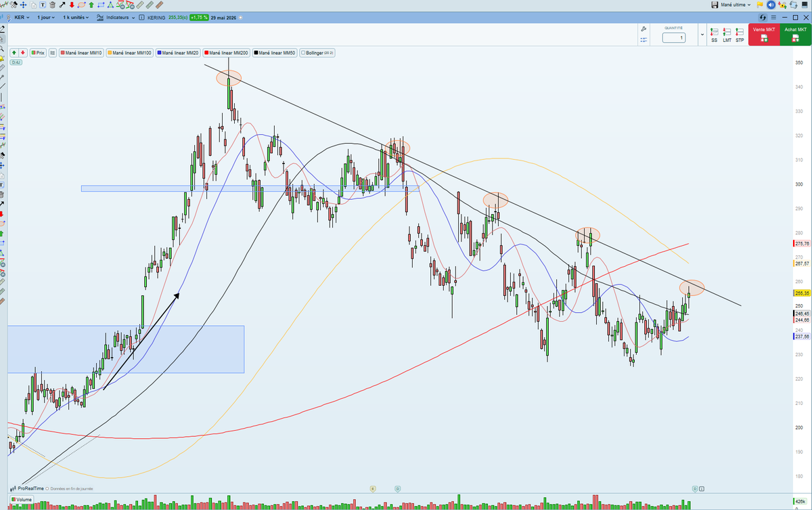This screenshot has width=812, height=510.
Task: Click the list icon below the wrench
Action: (644, 40)
